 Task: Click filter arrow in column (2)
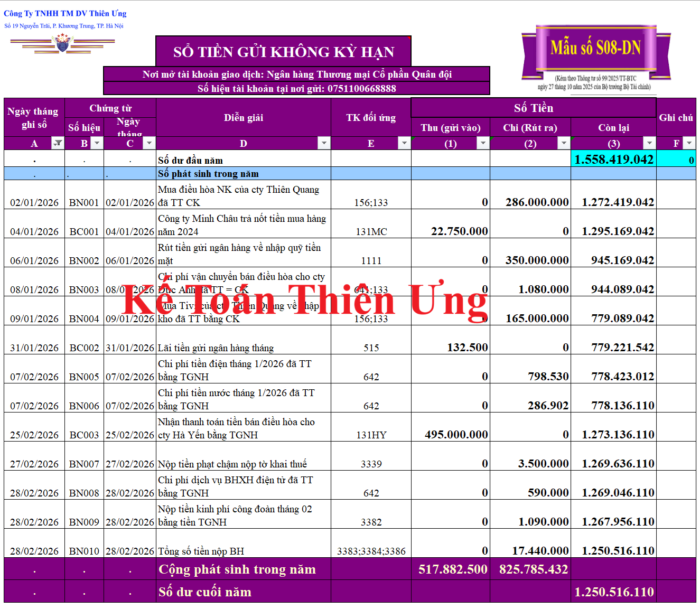564,143
